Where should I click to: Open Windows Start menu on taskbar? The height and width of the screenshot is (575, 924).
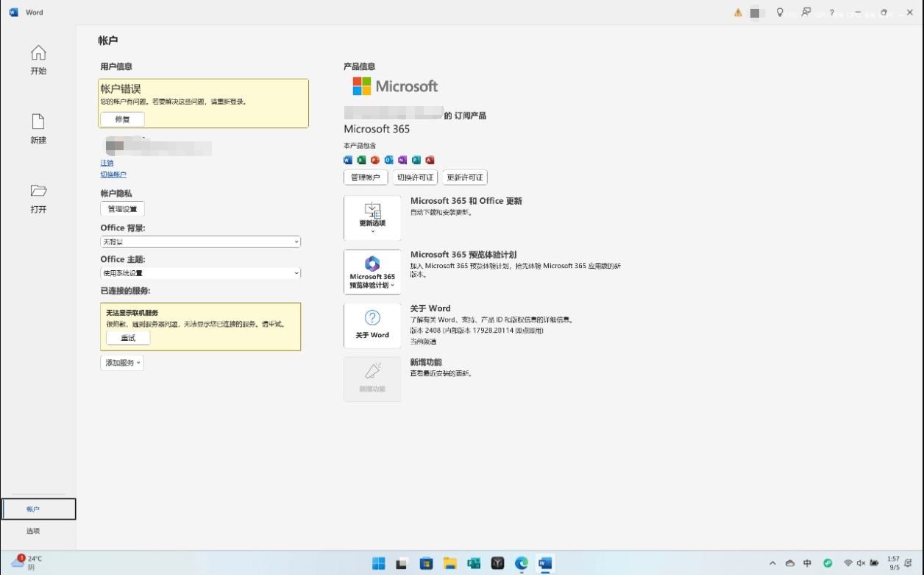tap(378, 563)
